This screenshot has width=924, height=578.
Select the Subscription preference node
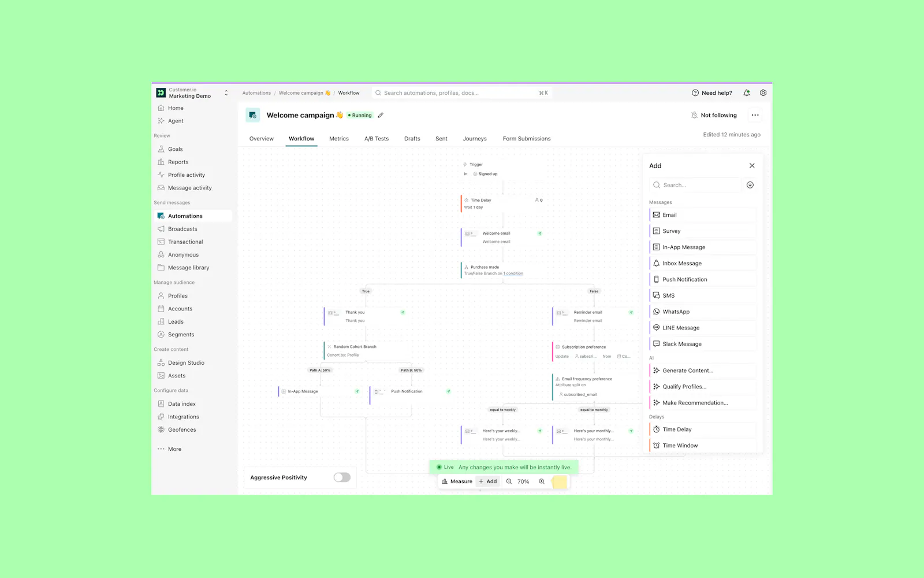pos(594,351)
